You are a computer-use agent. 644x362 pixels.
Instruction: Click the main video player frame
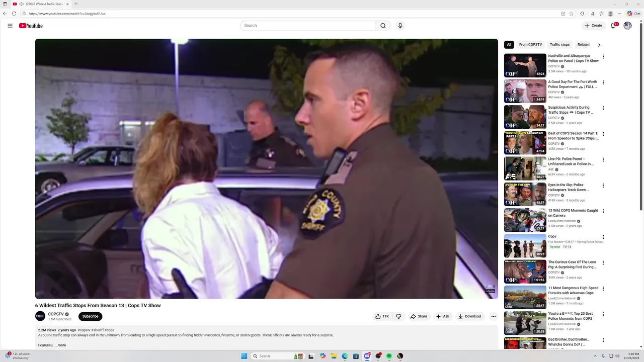tap(267, 169)
